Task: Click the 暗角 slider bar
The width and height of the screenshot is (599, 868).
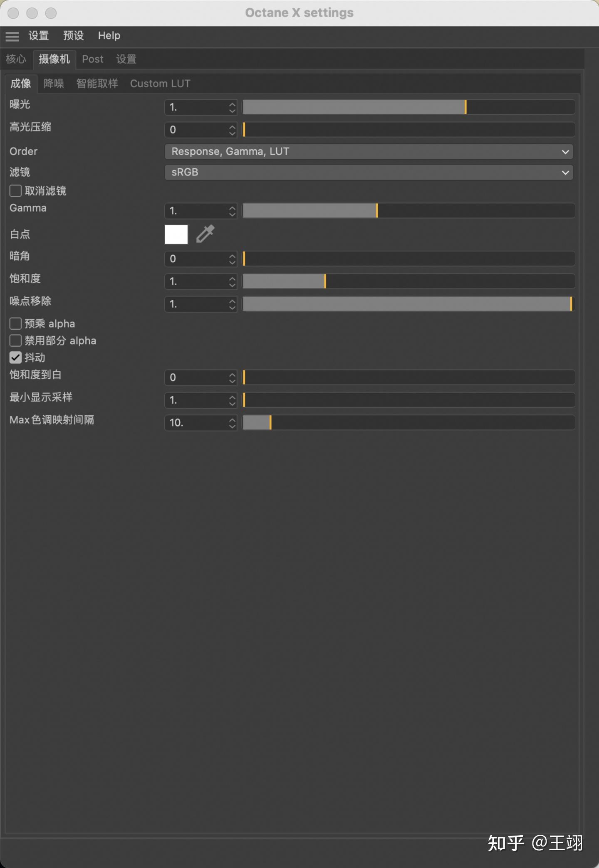Action: pyautogui.click(x=408, y=259)
